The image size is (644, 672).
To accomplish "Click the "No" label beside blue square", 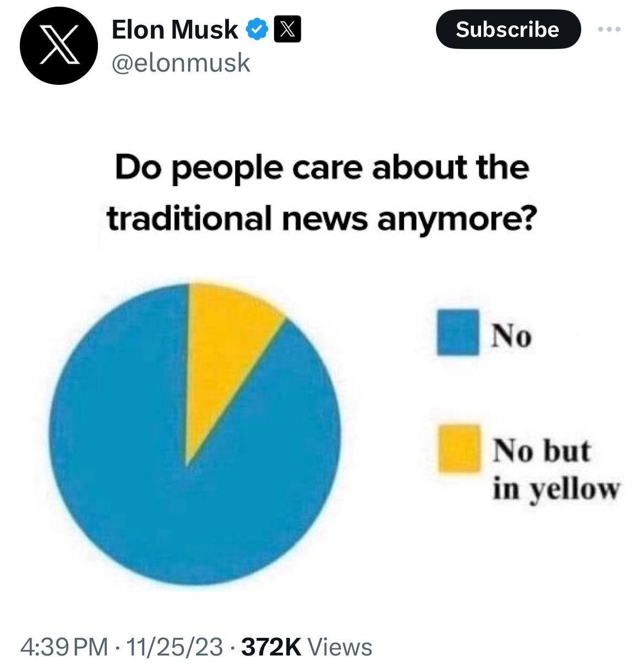I will (x=511, y=335).
